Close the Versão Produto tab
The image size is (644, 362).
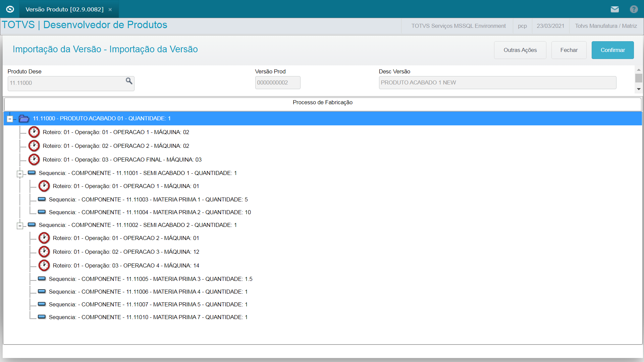[x=110, y=10]
